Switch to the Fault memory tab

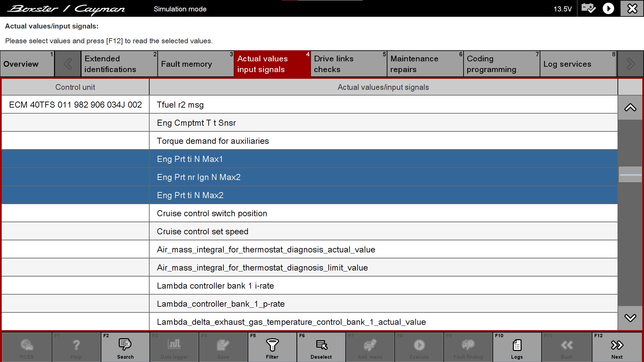click(196, 64)
